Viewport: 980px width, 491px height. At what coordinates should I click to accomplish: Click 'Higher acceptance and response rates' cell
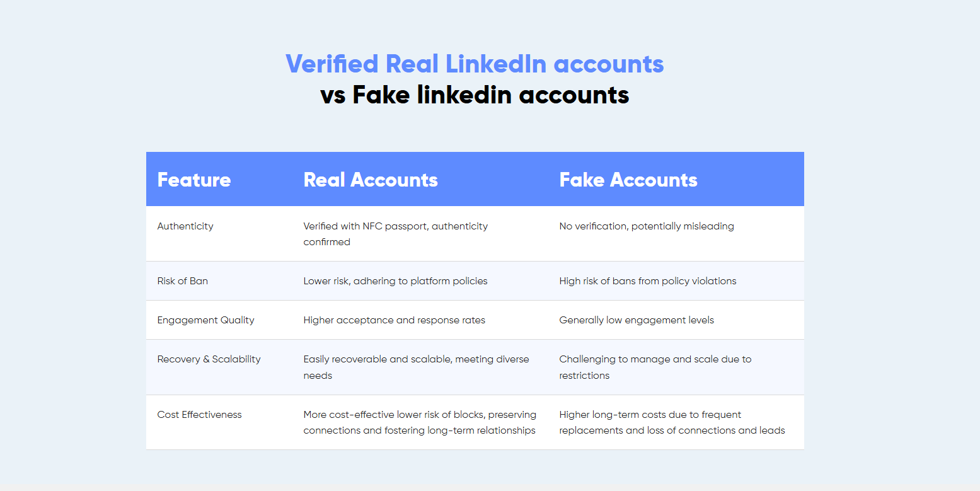tap(395, 320)
